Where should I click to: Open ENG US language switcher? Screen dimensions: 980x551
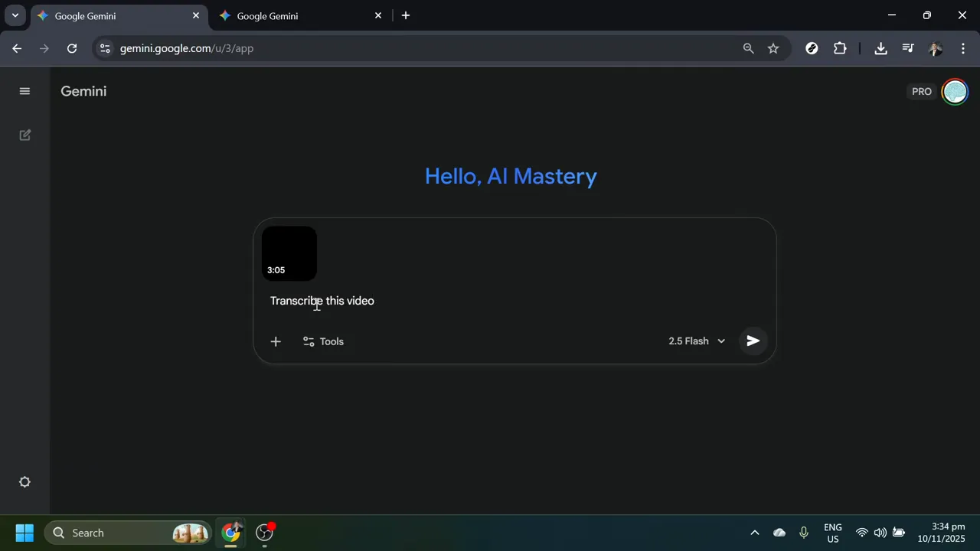click(833, 533)
